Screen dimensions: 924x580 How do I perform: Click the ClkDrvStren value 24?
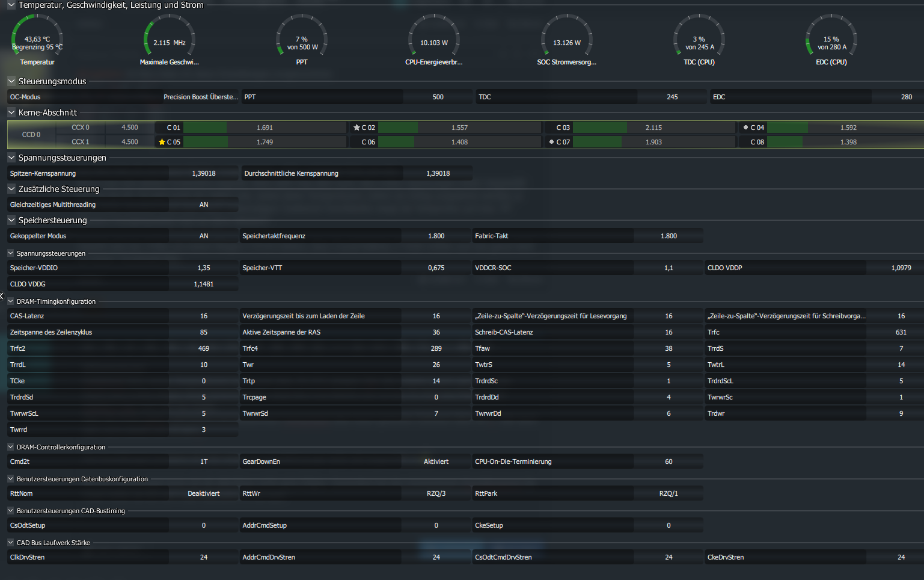(x=204, y=557)
